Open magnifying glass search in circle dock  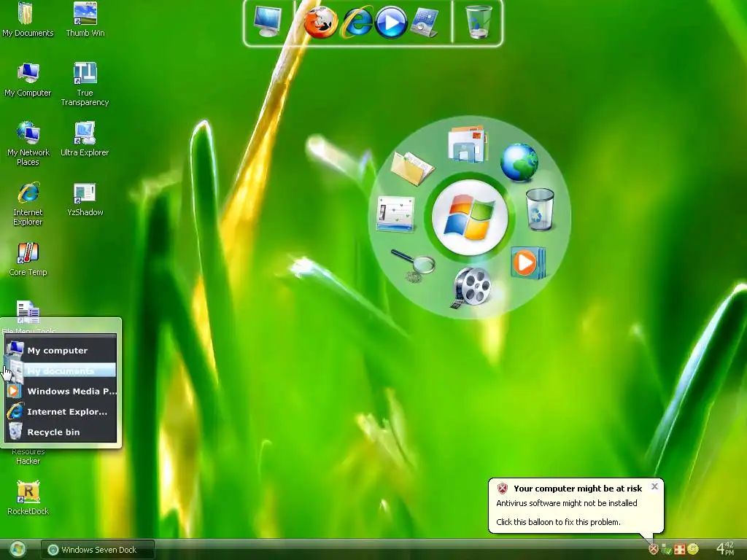(413, 265)
